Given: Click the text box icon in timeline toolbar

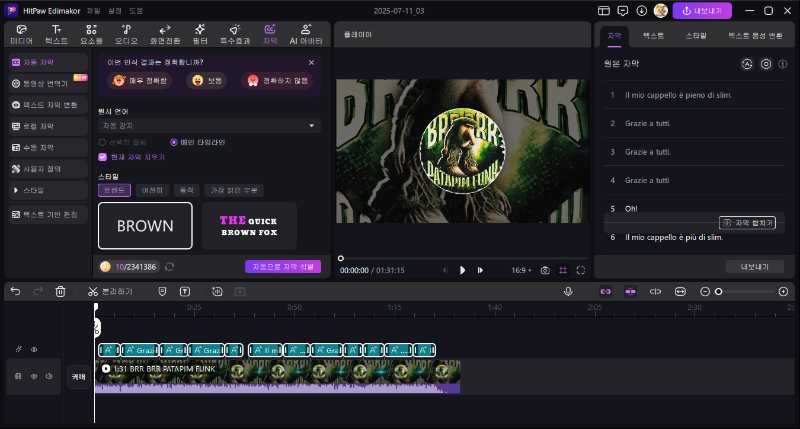Looking at the screenshot, I should click(185, 291).
